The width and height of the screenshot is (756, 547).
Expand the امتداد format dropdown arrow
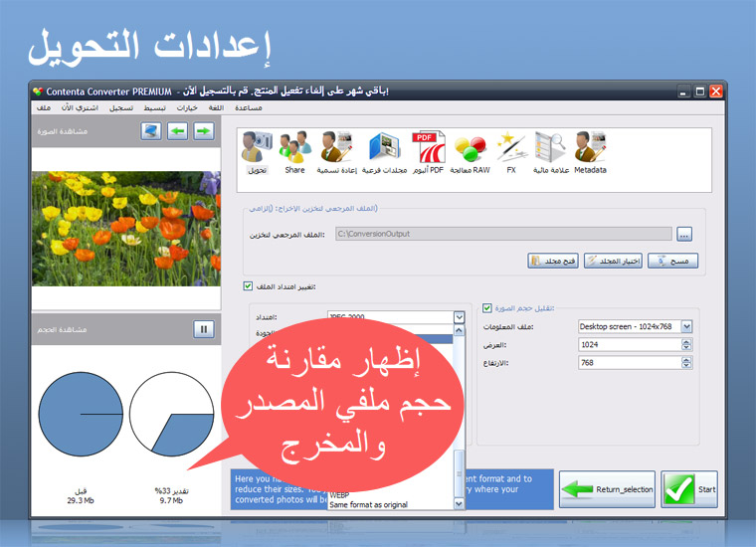[459, 317]
